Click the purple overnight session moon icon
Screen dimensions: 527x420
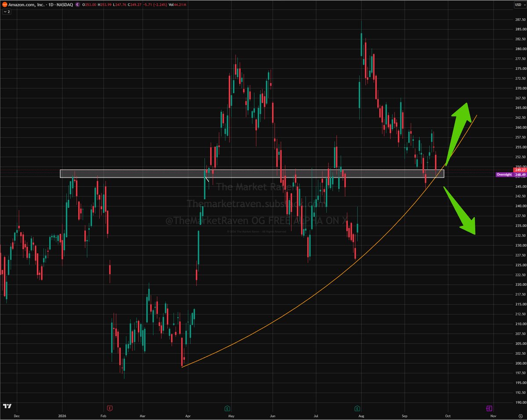(x=78, y=4)
